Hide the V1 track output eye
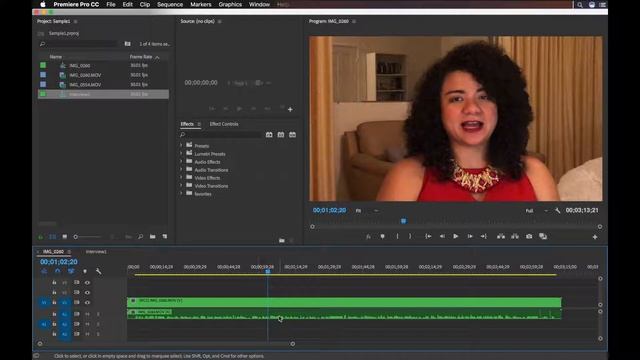The image size is (640, 360). point(87,302)
